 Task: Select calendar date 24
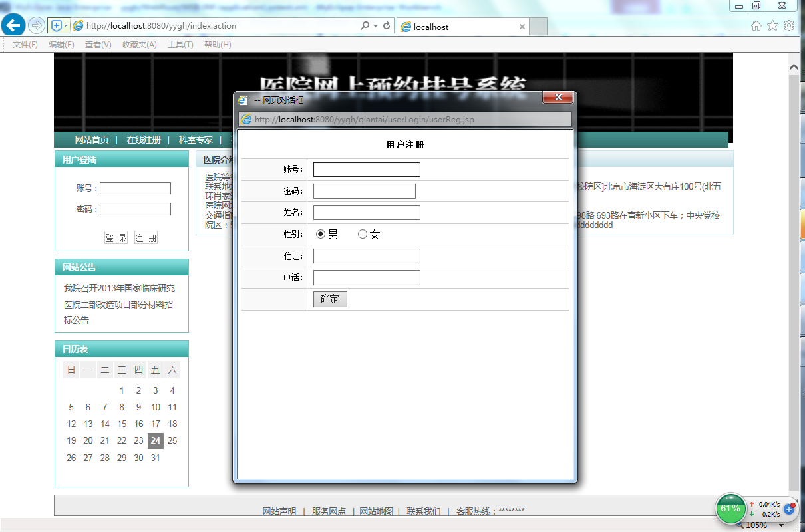156,440
